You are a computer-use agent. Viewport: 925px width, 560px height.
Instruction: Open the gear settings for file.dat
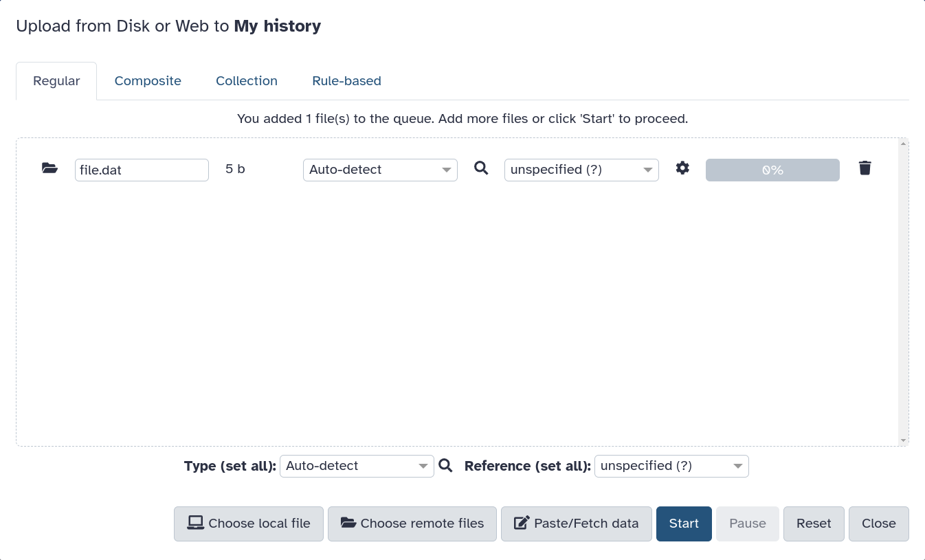tap(682, 168)
